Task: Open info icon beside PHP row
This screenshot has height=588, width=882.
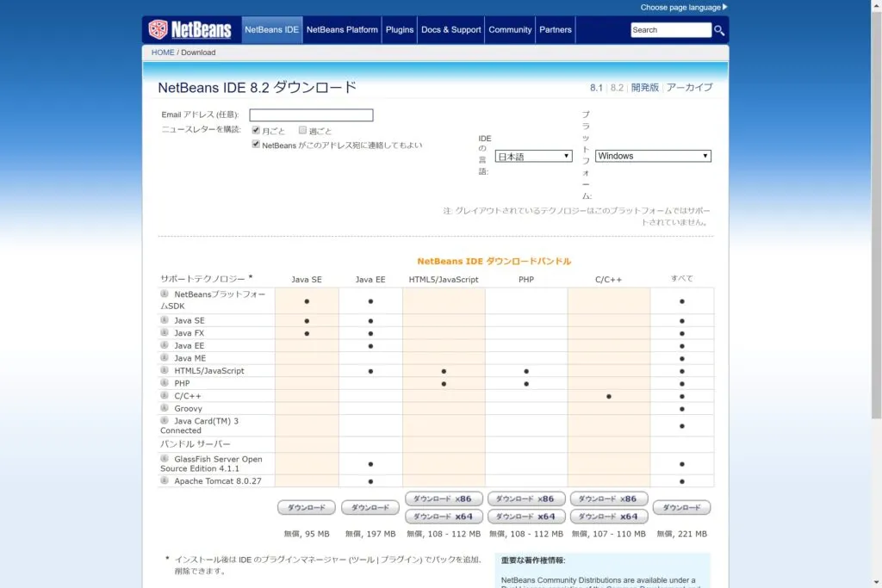Action: tap(165, 382)
